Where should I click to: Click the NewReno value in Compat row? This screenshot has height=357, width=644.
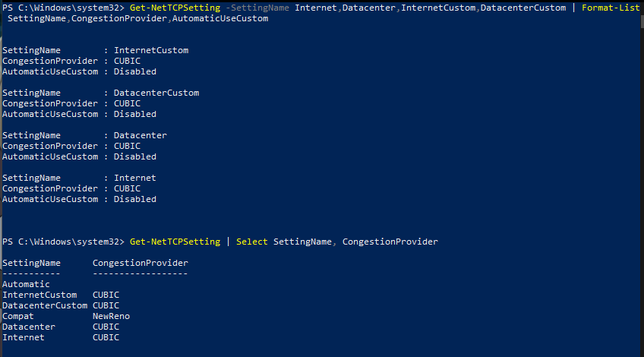tap(112, 316)
